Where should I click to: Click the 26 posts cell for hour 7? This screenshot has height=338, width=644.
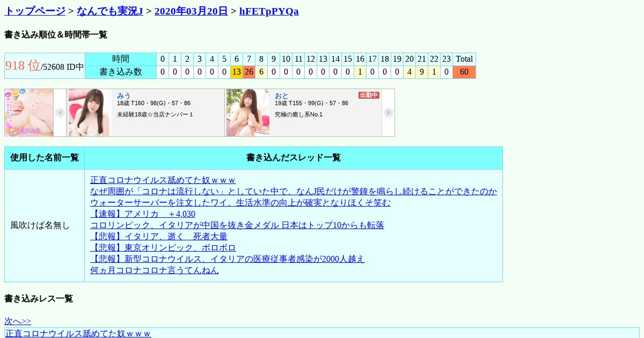point(249,72)
